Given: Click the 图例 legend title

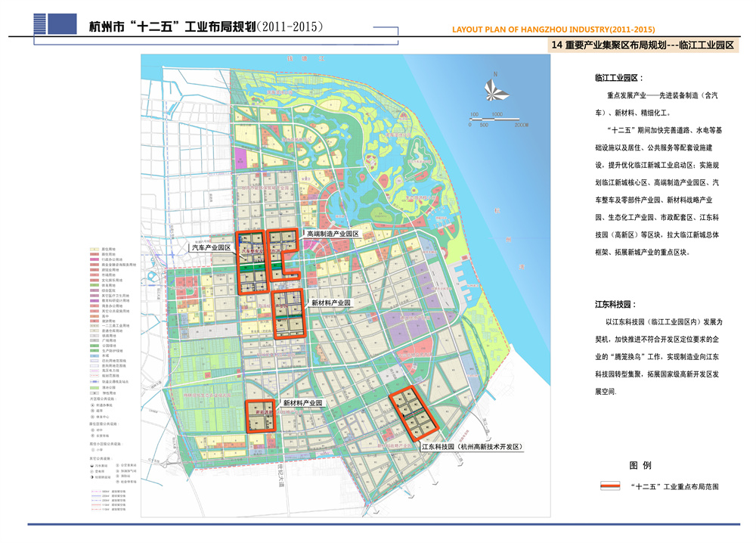Looking at the screenshot, I should tap(640, 465).
